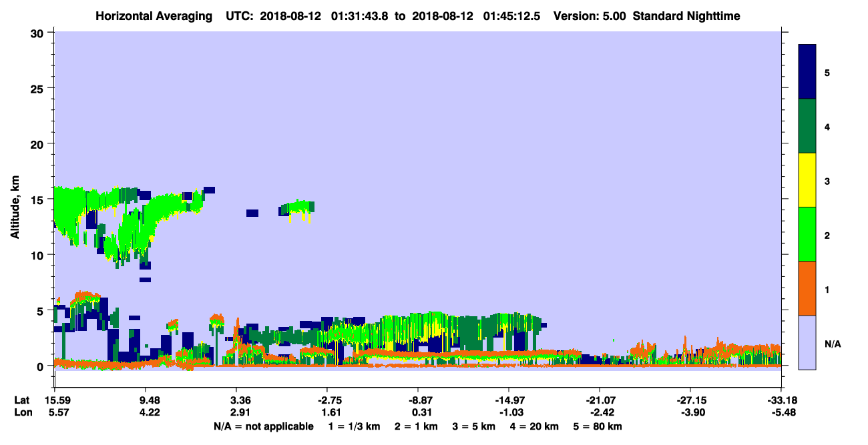The image size is (868, 445).
Task: Click the longitude value "-2.42"
Action: 602,412
